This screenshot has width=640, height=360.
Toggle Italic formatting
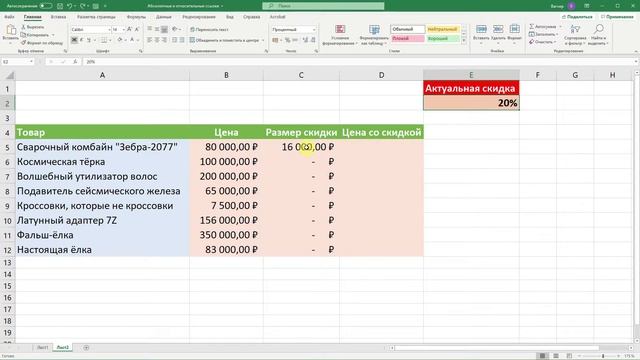coord(82,40)
